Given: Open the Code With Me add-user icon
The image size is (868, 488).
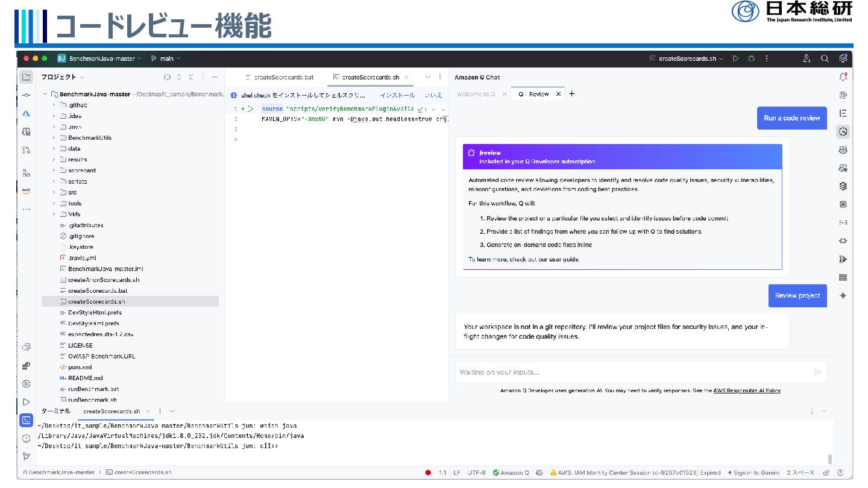Looking at the screenshot, I should [x=807, y=58].
